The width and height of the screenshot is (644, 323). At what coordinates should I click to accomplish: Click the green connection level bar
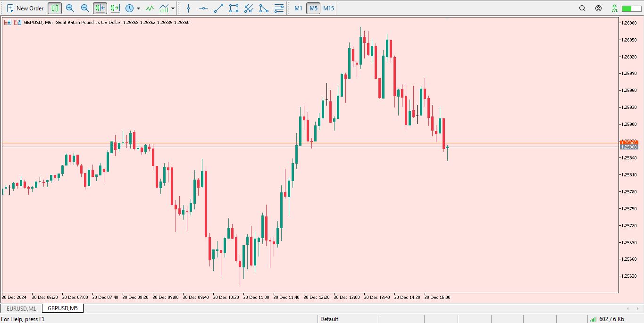pos(631,8)
